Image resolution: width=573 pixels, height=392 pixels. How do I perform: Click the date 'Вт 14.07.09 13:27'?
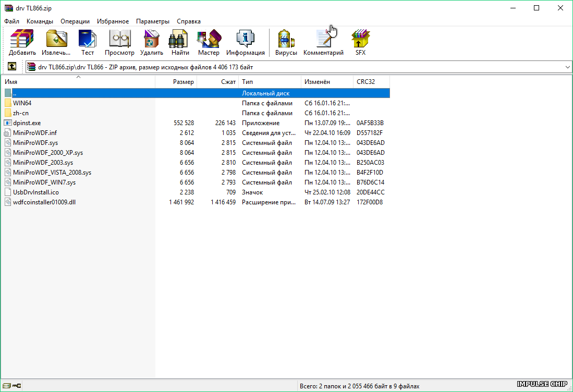point(327,202)
